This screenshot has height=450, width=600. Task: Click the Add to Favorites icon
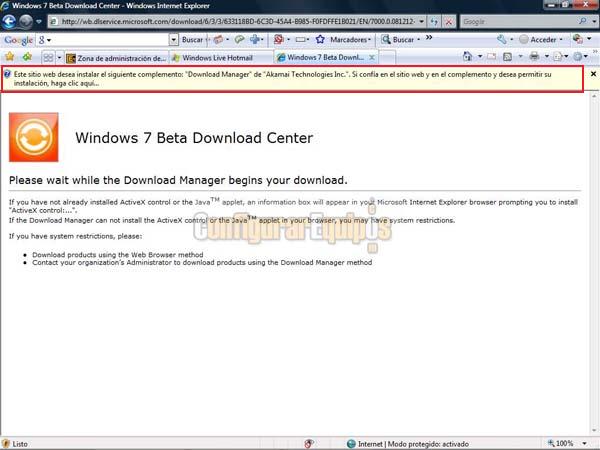27,57
